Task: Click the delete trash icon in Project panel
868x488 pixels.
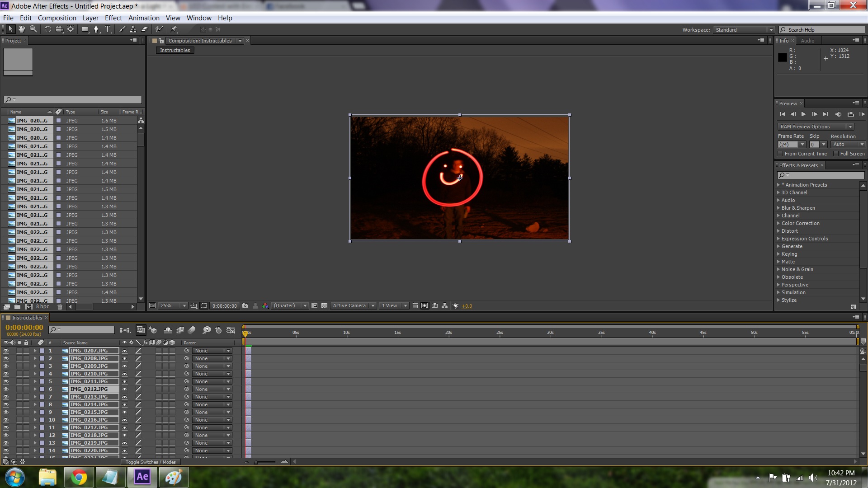Action: click(60, 307)
